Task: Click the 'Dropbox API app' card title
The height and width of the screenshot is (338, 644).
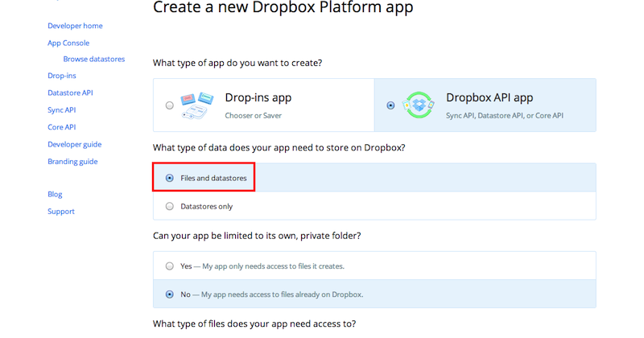Action: point(489,97)
